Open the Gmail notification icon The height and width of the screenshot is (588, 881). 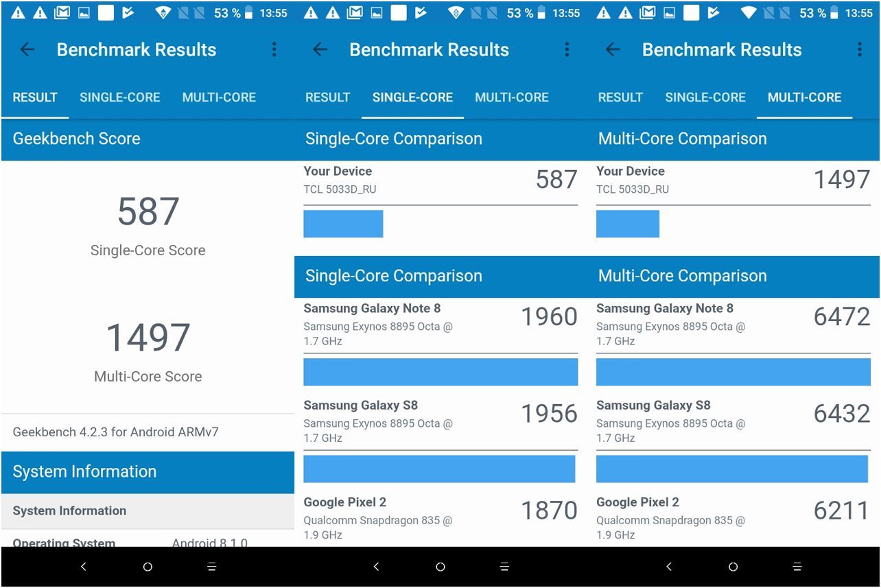64,12
